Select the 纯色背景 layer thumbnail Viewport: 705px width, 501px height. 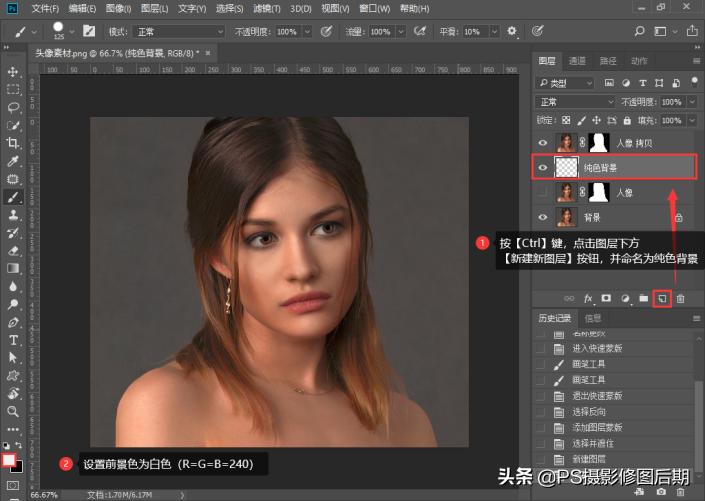pos(567,167)
